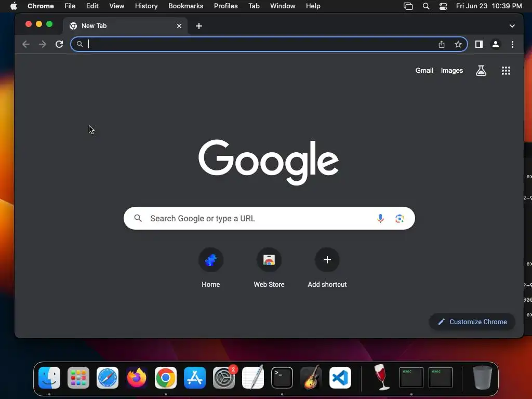Add a new shortcut tile
The width and height of the screenshot is (532, 399).
pos(327,268)
